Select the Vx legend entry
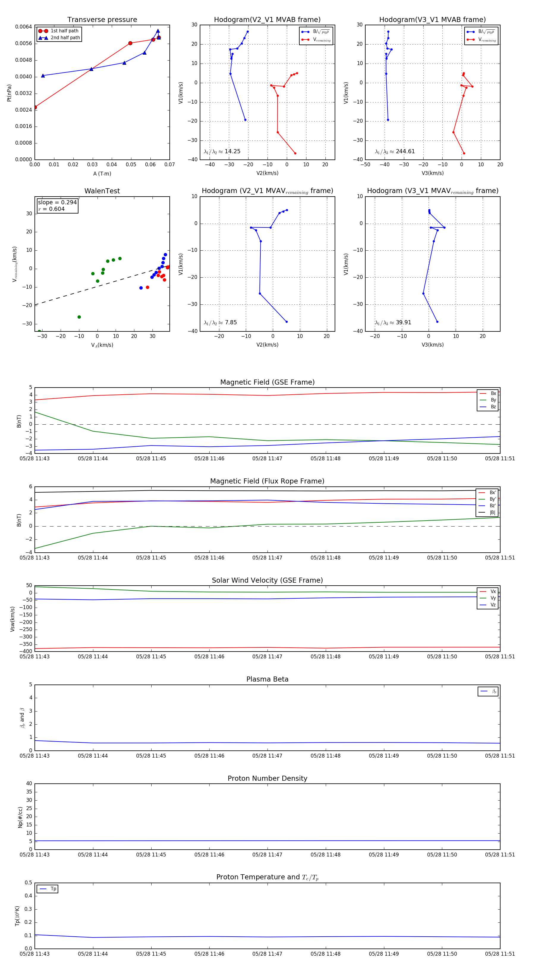This screenshot has height=980, width=535. point(488,592)
